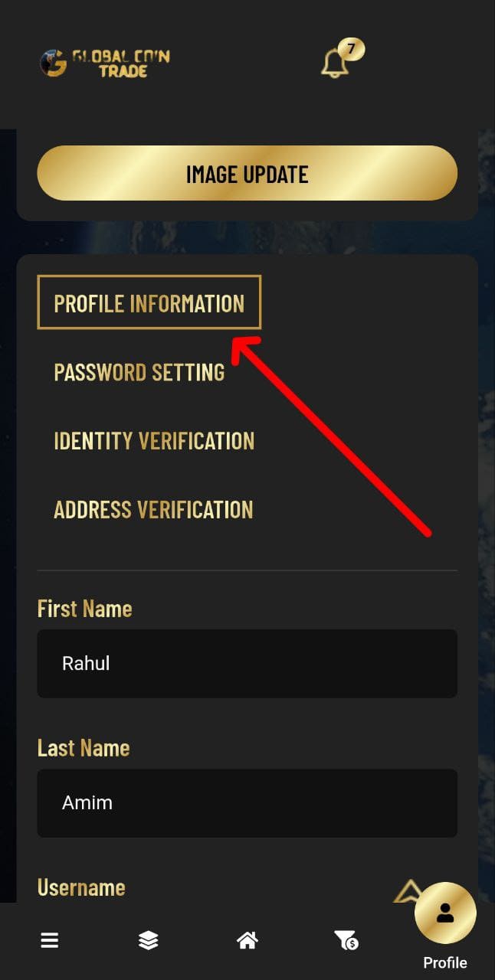
Task: Tap the funnel dollar icon
Action: 346,940
